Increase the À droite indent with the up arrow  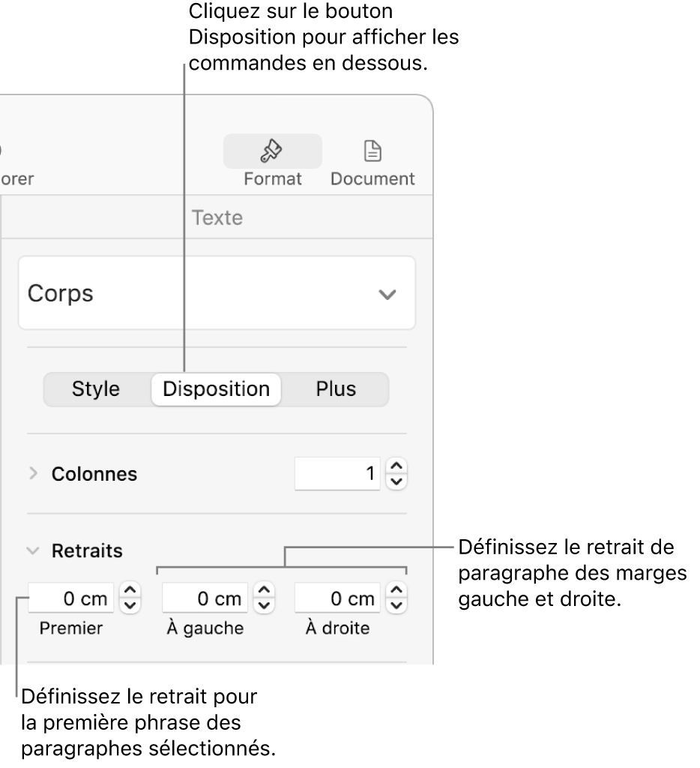click(x=397, y=592)
